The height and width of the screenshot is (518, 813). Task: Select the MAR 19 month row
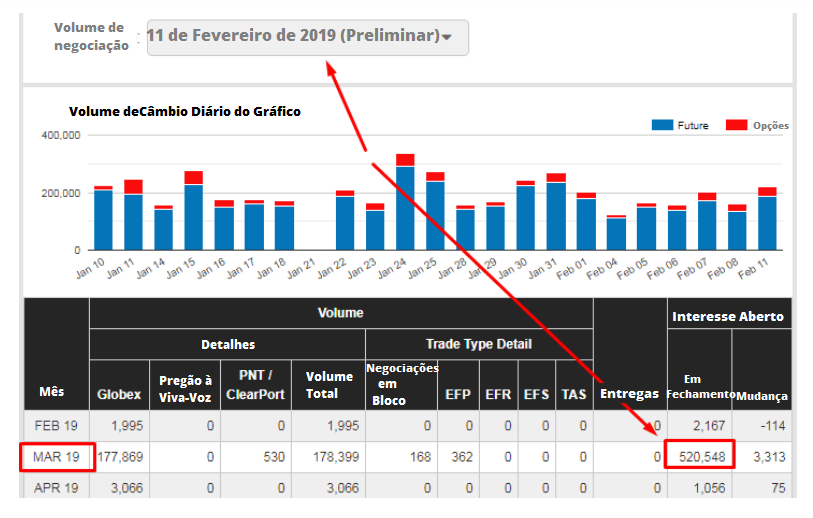point(57,458)
